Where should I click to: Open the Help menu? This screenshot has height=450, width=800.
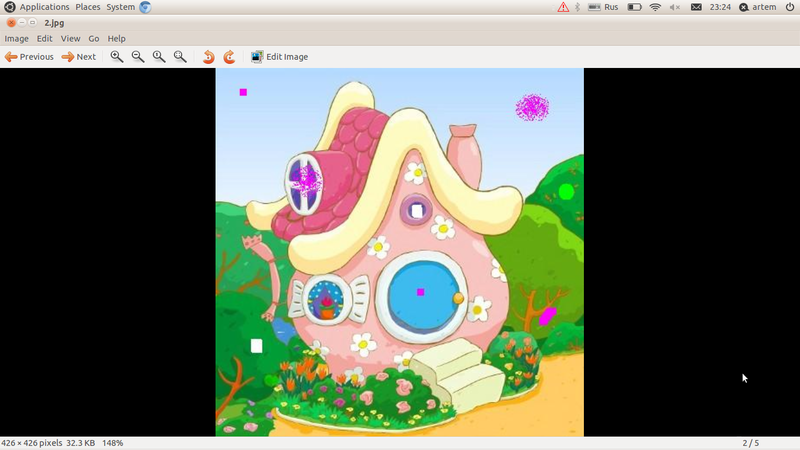point(116,38)
